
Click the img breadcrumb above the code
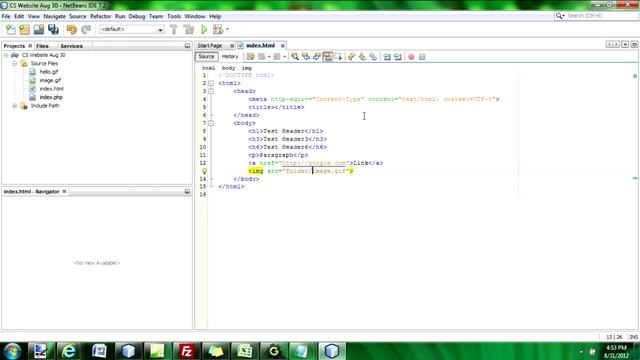[x=247, y=68]
